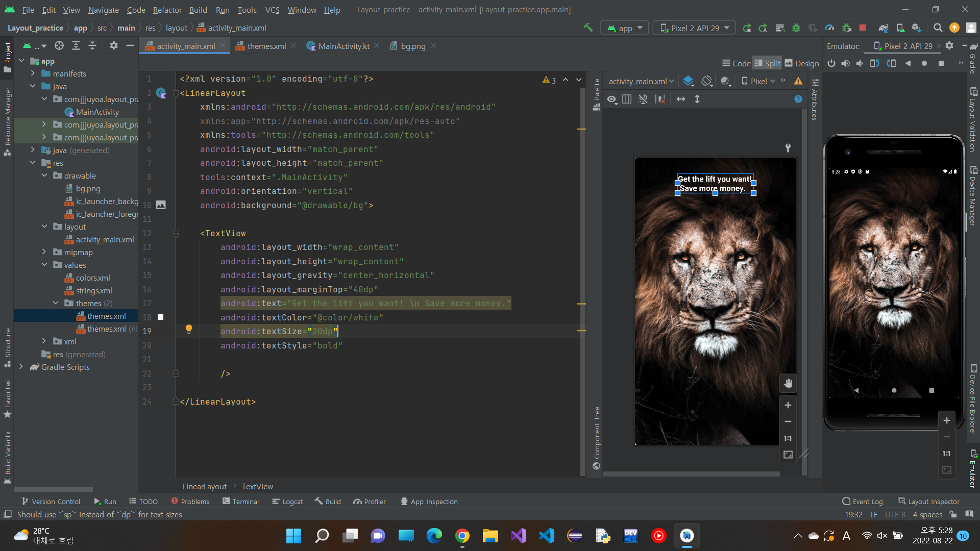Open the Layout Inspector button

928,502
